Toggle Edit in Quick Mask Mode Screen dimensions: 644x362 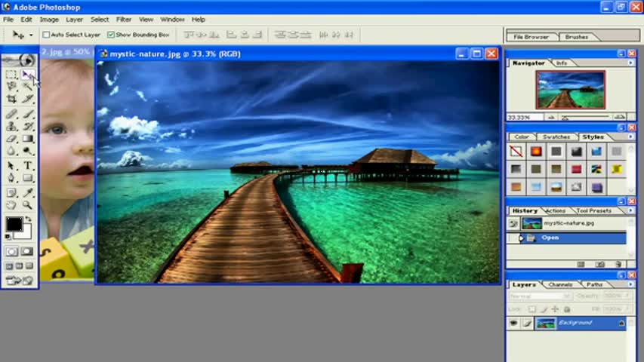click(x=27, y=252)
